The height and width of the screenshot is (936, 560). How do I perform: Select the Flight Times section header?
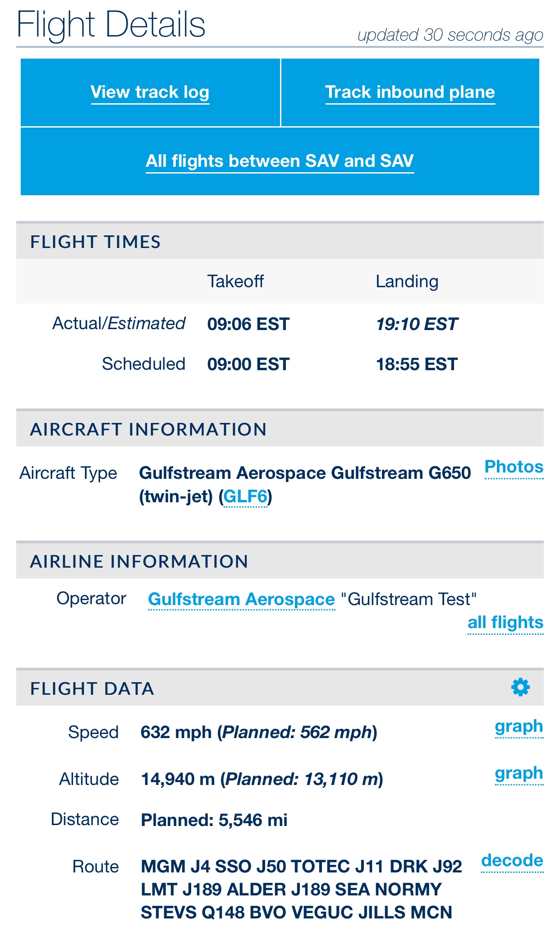[x=280, y=241]
